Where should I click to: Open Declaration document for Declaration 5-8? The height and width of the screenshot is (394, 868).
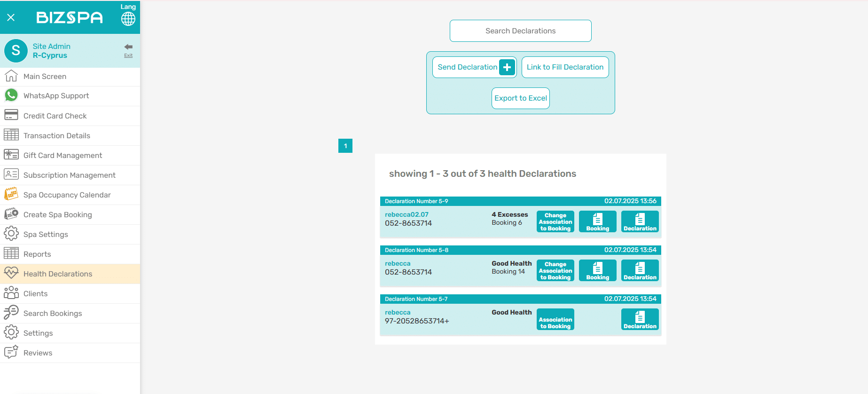pyautogui.click(x=640, y=270)
